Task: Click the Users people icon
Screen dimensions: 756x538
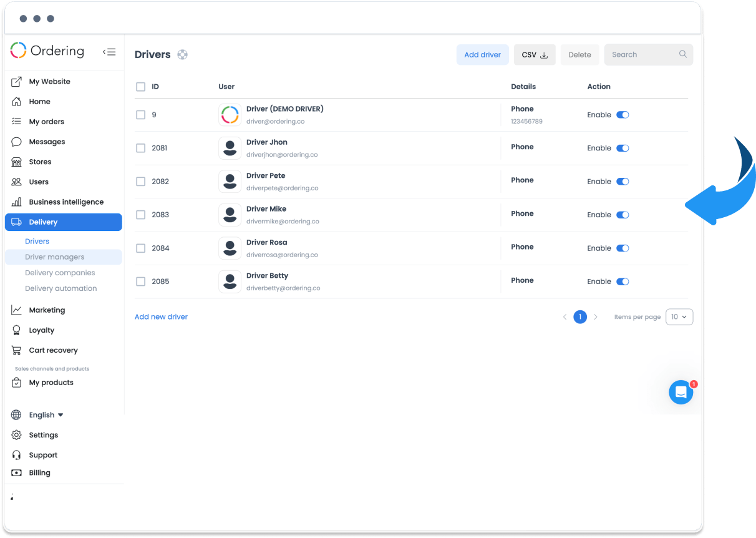Action: (17, 182)
